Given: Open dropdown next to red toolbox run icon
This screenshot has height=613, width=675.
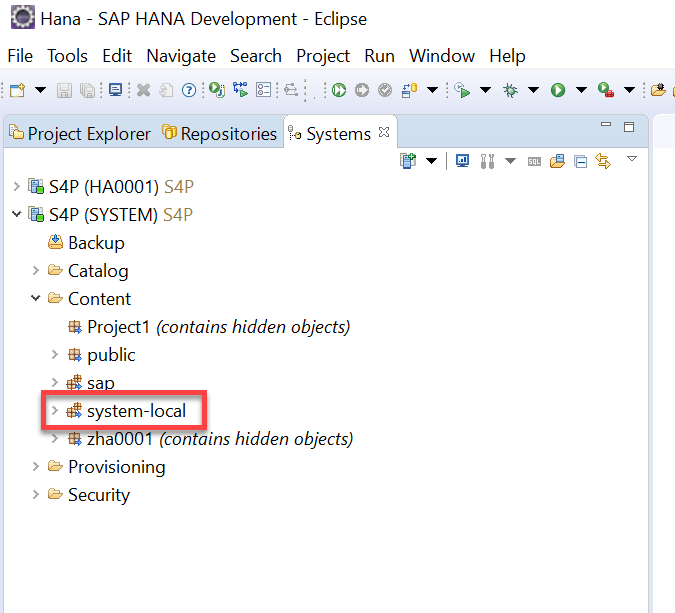Looking at the screenshot, I should pyautogui.click(x=629, y=90).
